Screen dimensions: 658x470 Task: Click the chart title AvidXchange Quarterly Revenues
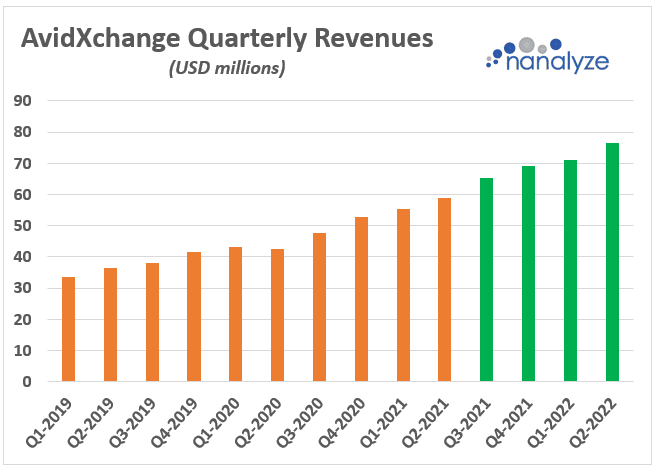(x=227, y=39)
